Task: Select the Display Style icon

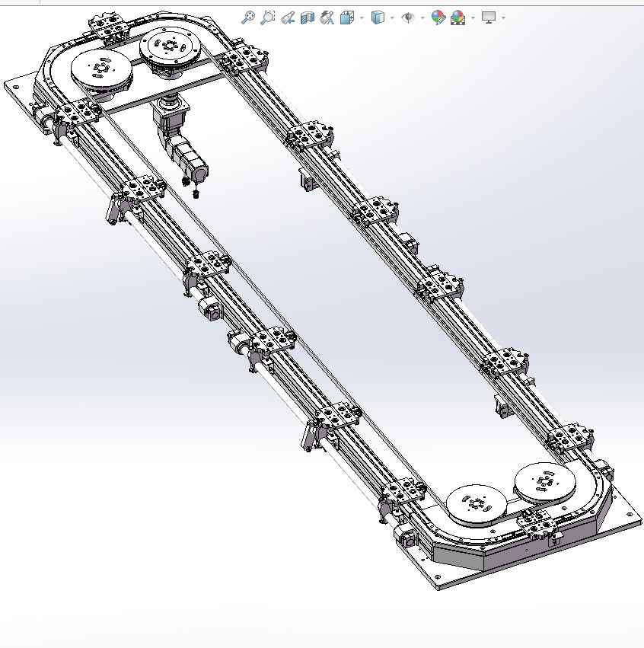Action: click(378, 17)
